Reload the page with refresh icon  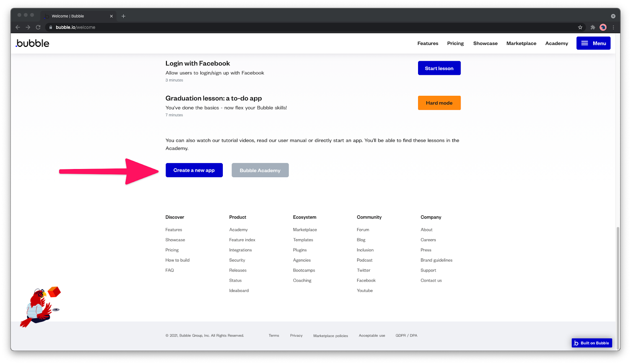(38, 27)
